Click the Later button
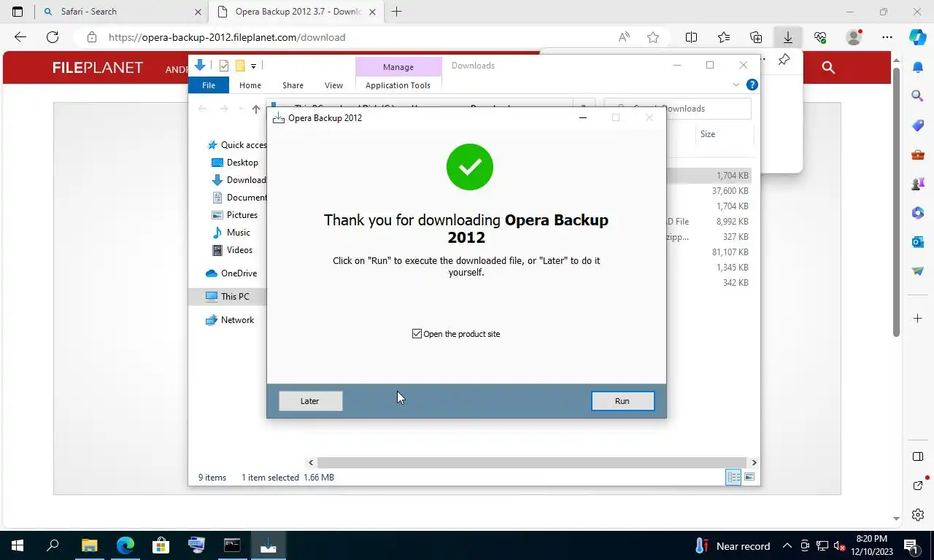This screenshot has width=934, height=560. [310, 401]
